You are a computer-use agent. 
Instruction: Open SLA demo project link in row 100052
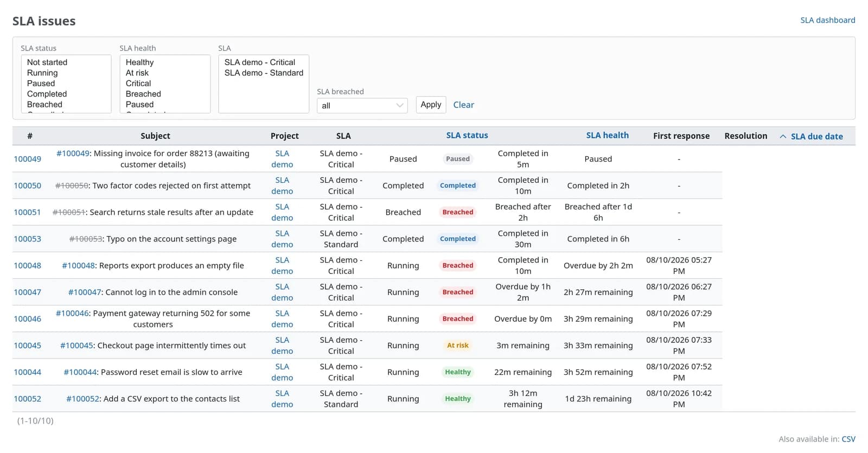pyautogui.click(x=282, y=399)
